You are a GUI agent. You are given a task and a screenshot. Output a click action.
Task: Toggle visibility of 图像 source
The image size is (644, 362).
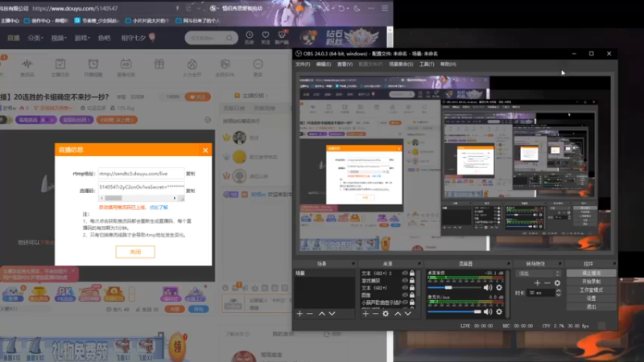[x=405, y=295]
